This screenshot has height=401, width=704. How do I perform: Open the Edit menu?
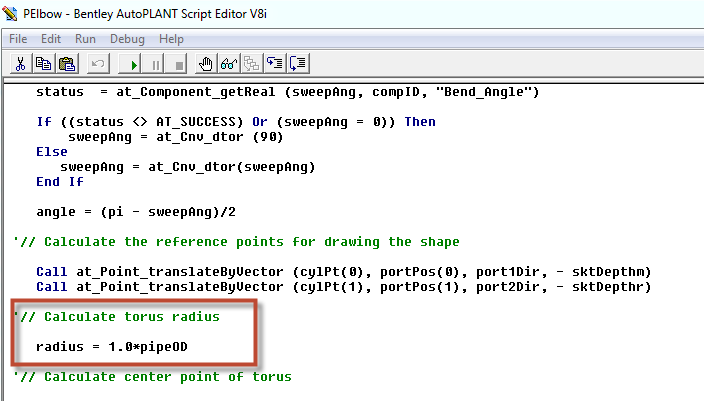coord(51,39)
